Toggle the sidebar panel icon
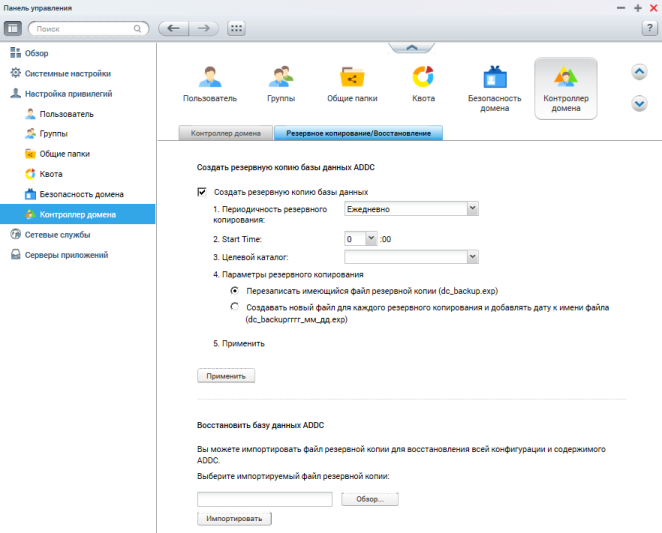Viewport: 662px width, 533px height. (13, 28)
